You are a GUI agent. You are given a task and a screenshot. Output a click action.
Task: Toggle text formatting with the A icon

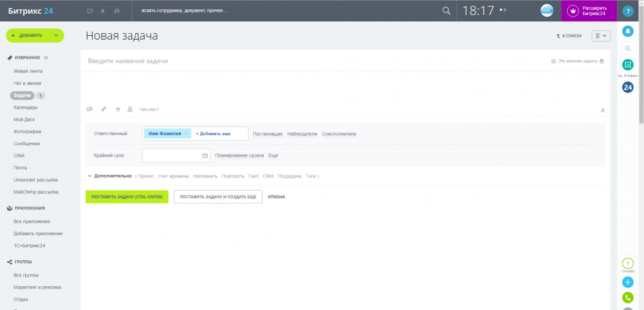603,110
